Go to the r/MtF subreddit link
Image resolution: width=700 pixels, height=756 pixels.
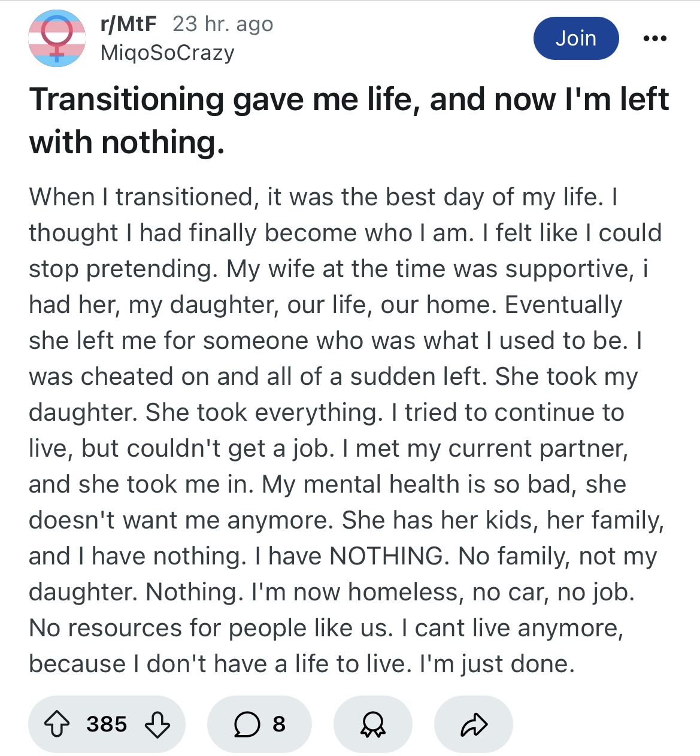click(x=129, y=24)
